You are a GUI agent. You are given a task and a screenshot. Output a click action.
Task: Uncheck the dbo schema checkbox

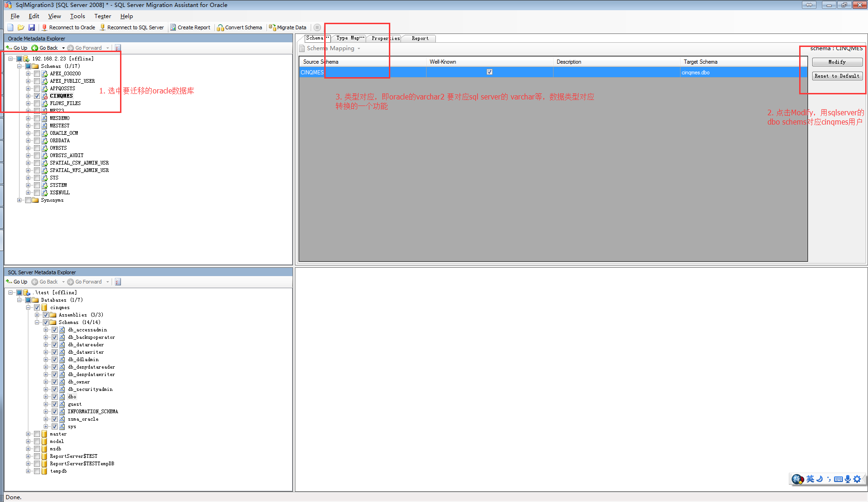pos(54,396)
